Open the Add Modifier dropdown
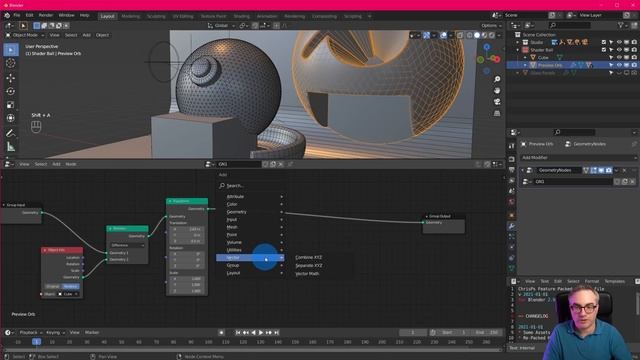Viewport: 640px width, 360px height. 578,158
